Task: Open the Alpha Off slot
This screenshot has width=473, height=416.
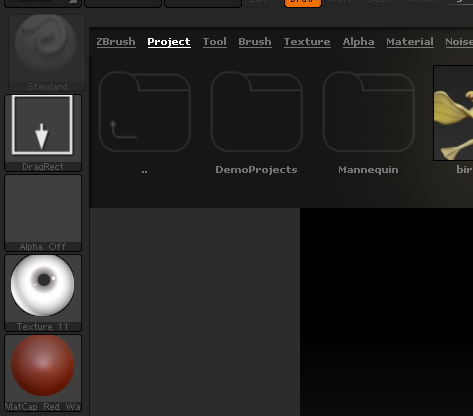Action: [x=43, y=213]
